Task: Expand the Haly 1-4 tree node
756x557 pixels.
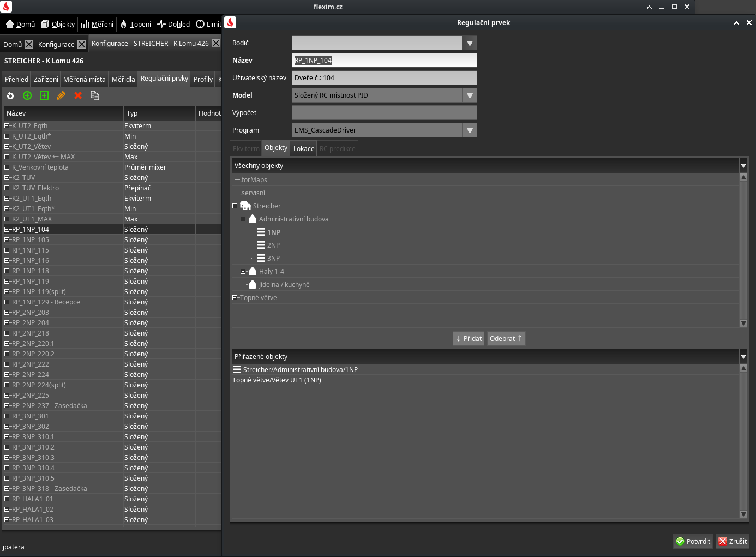Action: (x=243, y=272)
